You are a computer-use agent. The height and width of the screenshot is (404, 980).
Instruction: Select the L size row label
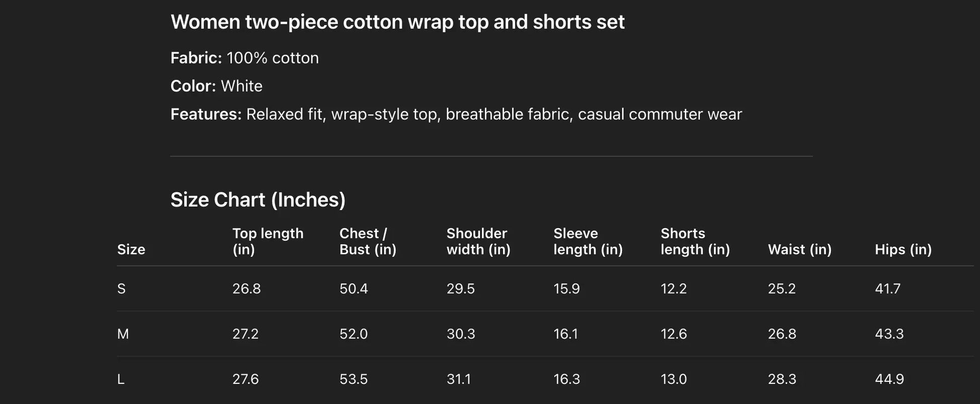point(121,379)
